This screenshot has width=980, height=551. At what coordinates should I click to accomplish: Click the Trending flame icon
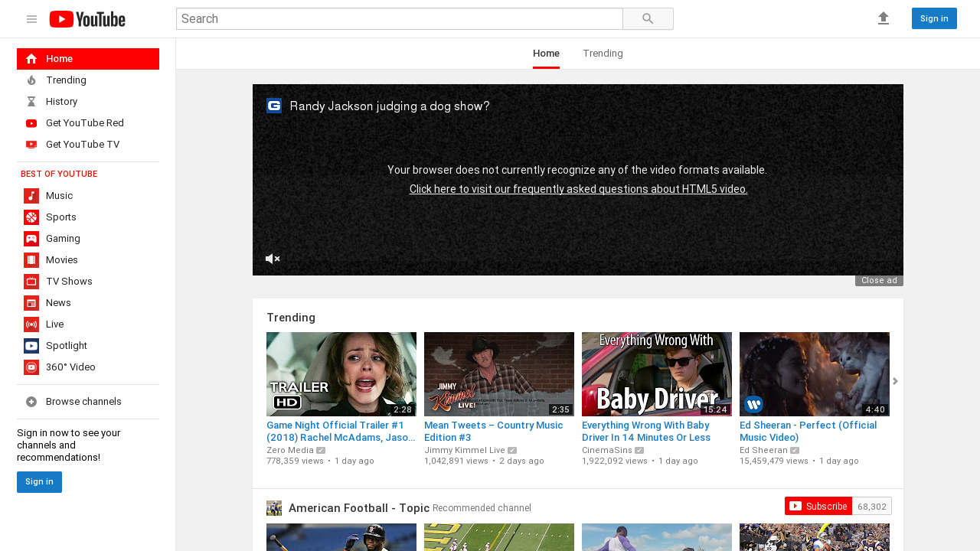pos(31,80)
